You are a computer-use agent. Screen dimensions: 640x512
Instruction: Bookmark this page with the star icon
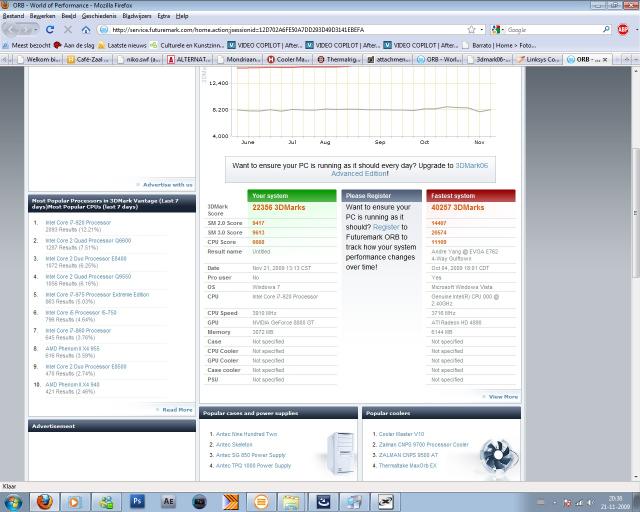click(471, 29)
